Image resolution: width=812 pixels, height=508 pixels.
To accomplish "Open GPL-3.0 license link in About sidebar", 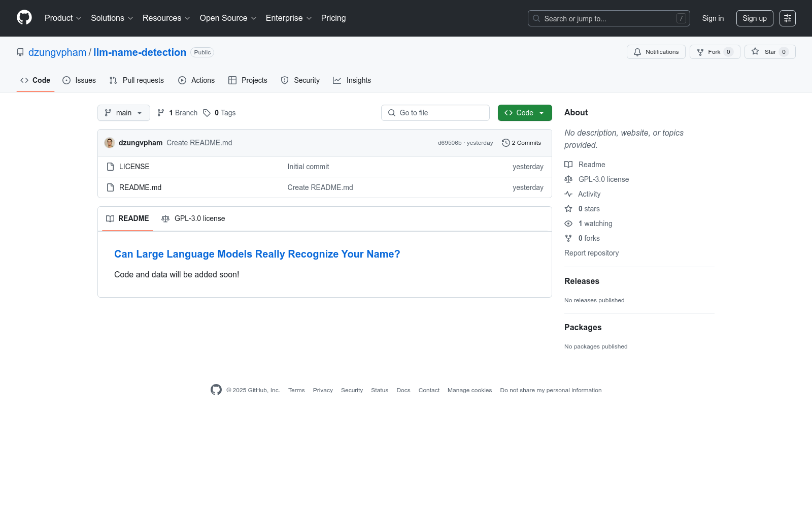I will (x=597, y=179).
